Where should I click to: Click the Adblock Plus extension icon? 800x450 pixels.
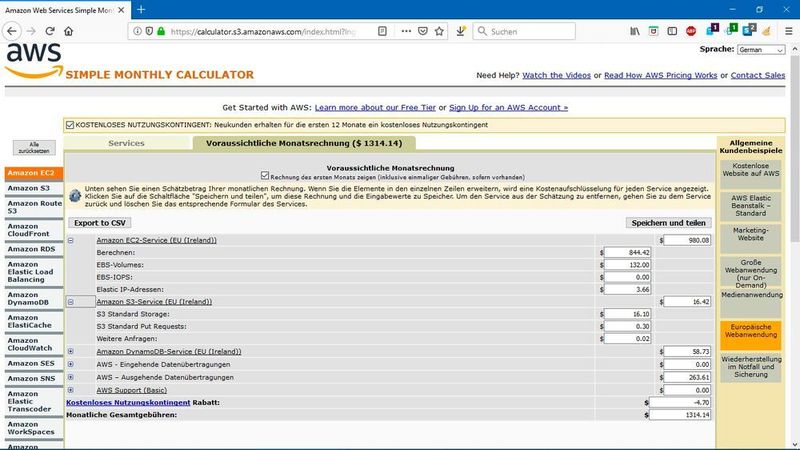pyautogui.click(x=691, y=31)
